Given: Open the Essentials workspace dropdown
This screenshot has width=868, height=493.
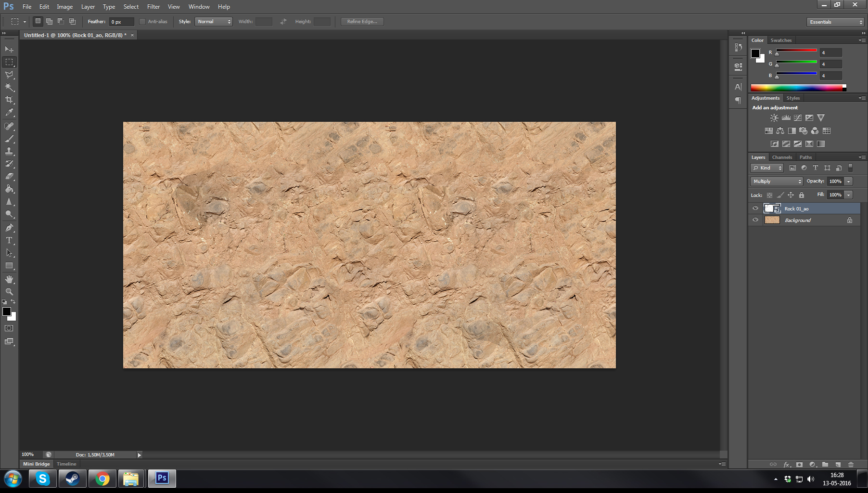Looking at the screenshot, I should pyautogui.click(x=836, y=22).
